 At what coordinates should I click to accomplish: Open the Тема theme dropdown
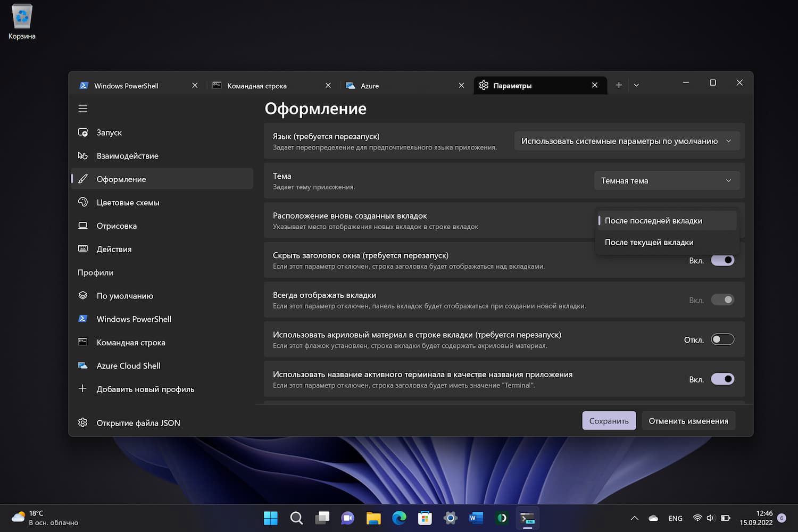tap(666, 181)
